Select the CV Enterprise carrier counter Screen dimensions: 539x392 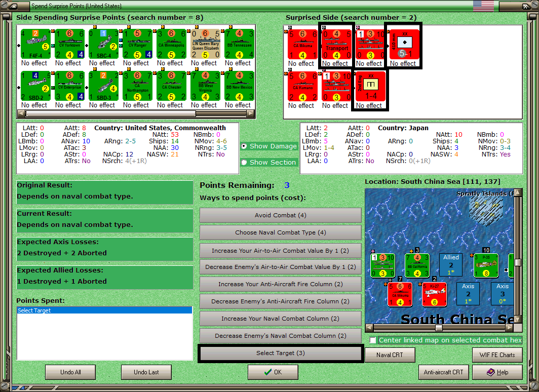(x=69, y=86)
